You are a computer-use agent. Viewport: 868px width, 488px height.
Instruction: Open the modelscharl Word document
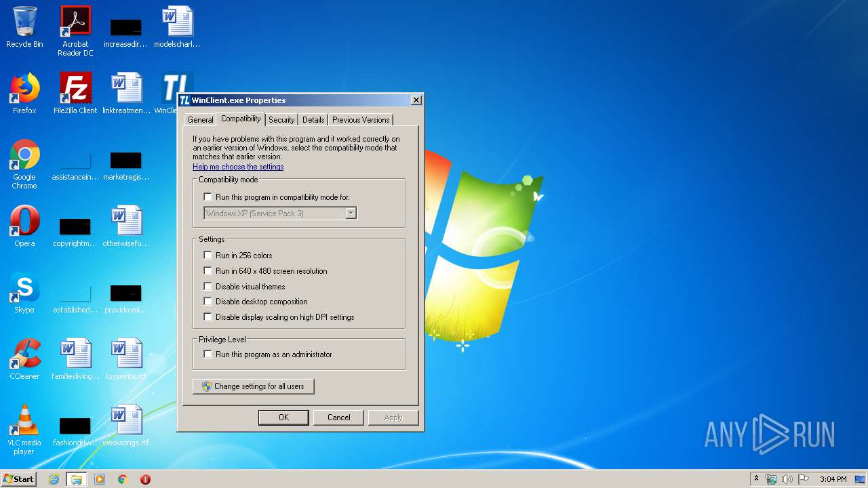click(x=177, y=27)
